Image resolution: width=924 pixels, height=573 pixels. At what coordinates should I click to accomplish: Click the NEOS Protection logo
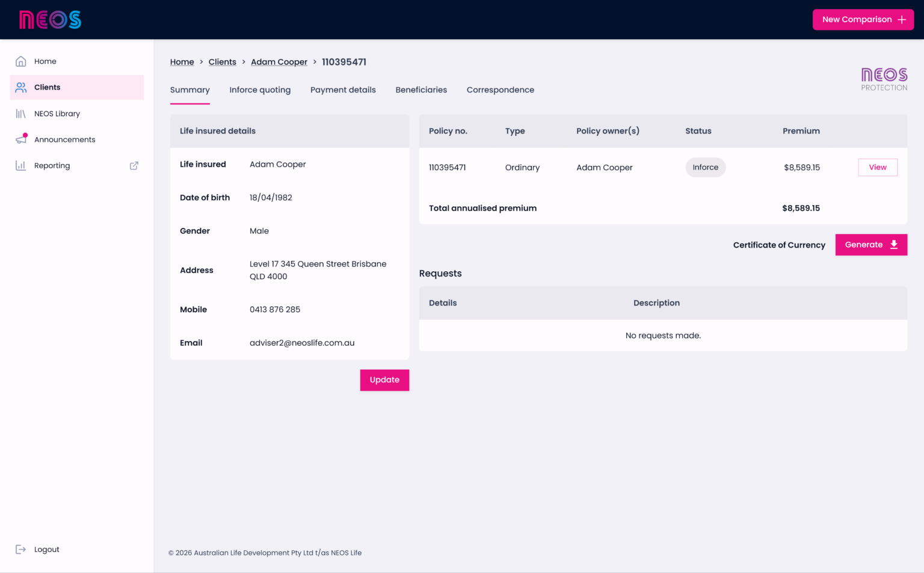tap(884, 79)
